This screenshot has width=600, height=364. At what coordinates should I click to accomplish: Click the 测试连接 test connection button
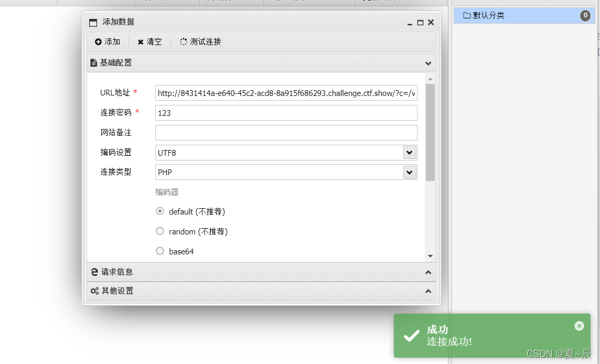pos(200,42)
